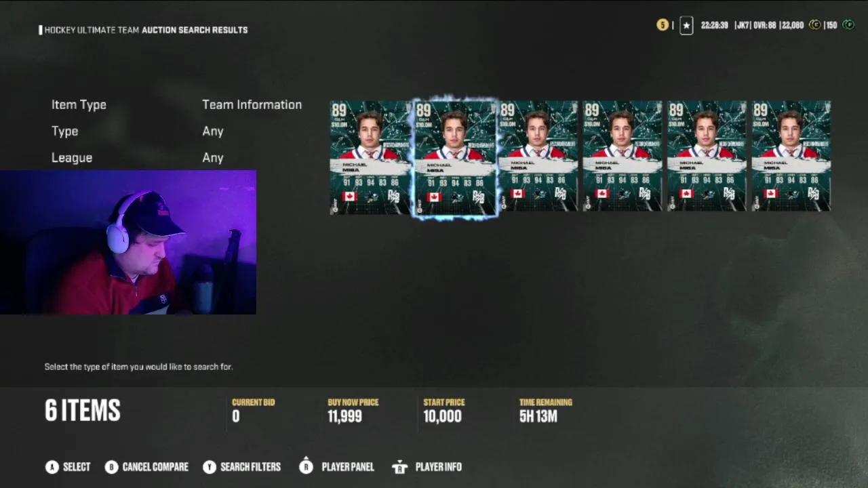Click the A Select button icon
Image resolution: width=868 pixels, height=488 pixels.
pos(52,467)
